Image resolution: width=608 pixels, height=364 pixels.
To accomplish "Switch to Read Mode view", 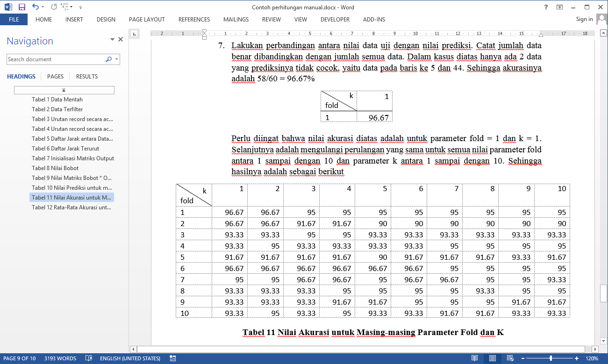I will click(x=475, y=358).
